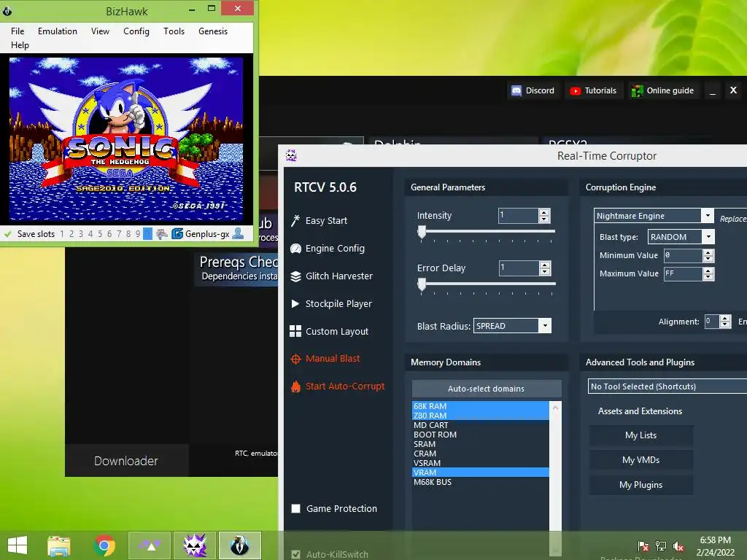Decrease Error Delay with the down spinner arrow

[544, 271]
